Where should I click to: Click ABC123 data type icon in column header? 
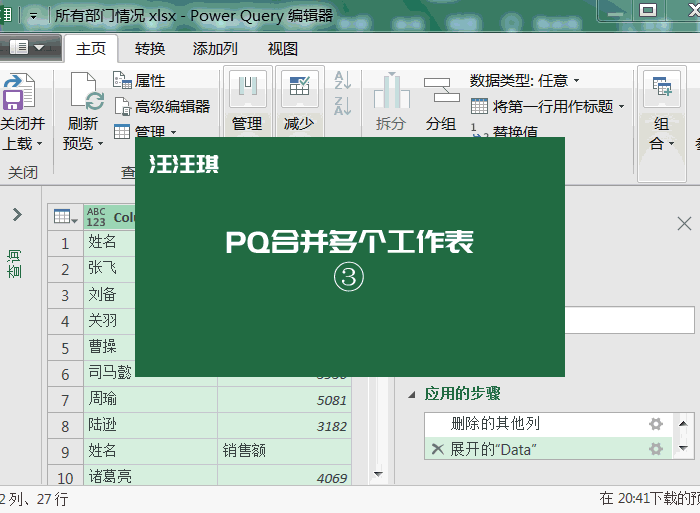coord(96,217)
